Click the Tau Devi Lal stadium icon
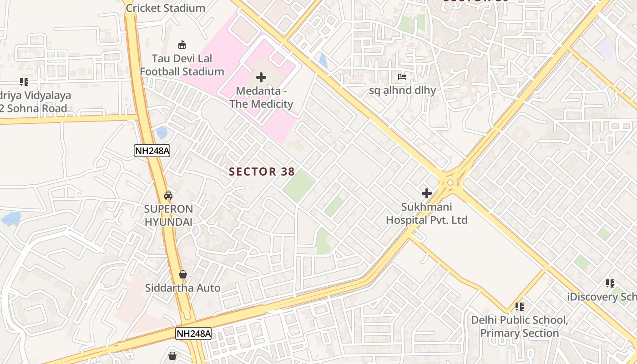Screen dimensions: 637x364 click(182, 45)
